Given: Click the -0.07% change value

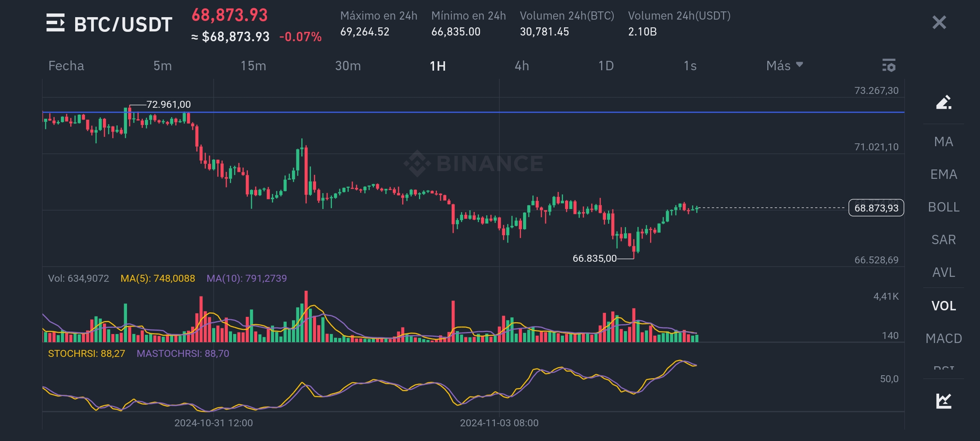Looking at the screenshot, I should 301,37.
